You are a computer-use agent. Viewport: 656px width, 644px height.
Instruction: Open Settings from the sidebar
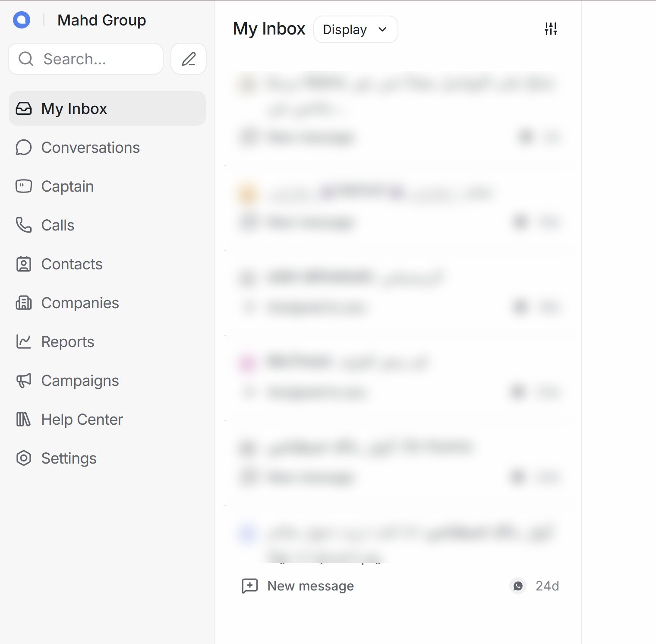[107, 458]
